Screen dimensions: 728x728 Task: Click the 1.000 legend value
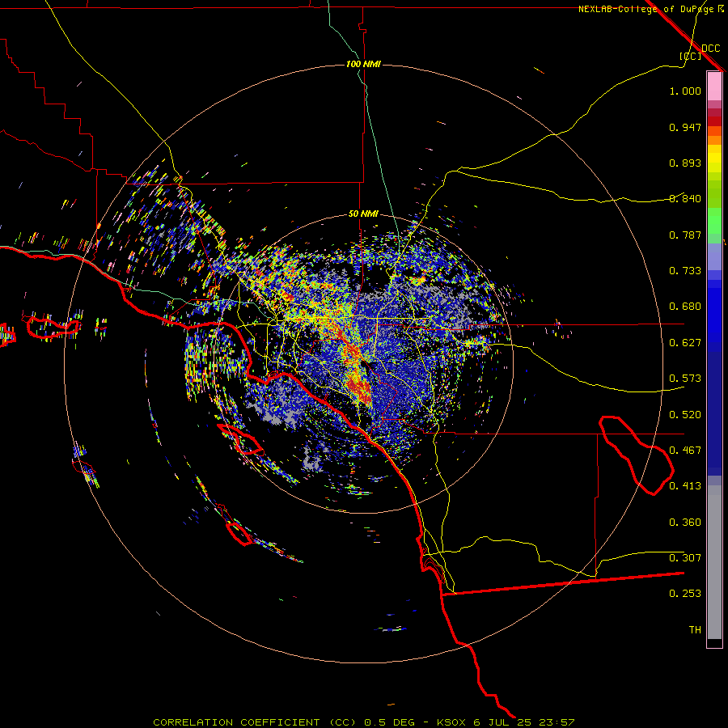[x=685, y=91]
